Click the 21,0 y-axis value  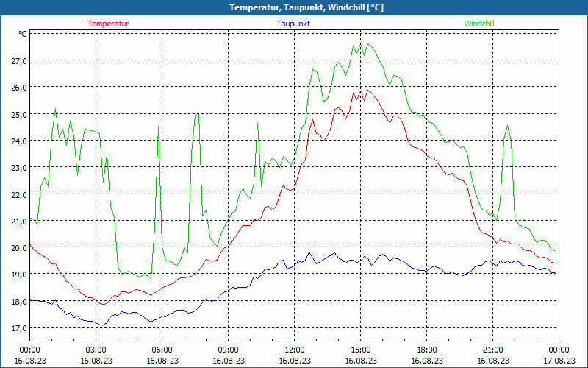[18, 222]
